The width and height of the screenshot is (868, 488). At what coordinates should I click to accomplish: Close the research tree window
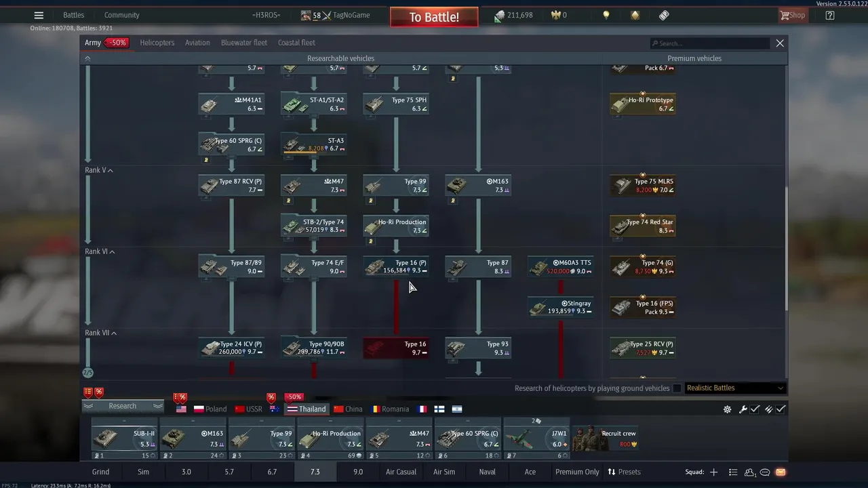pos(780,43)
